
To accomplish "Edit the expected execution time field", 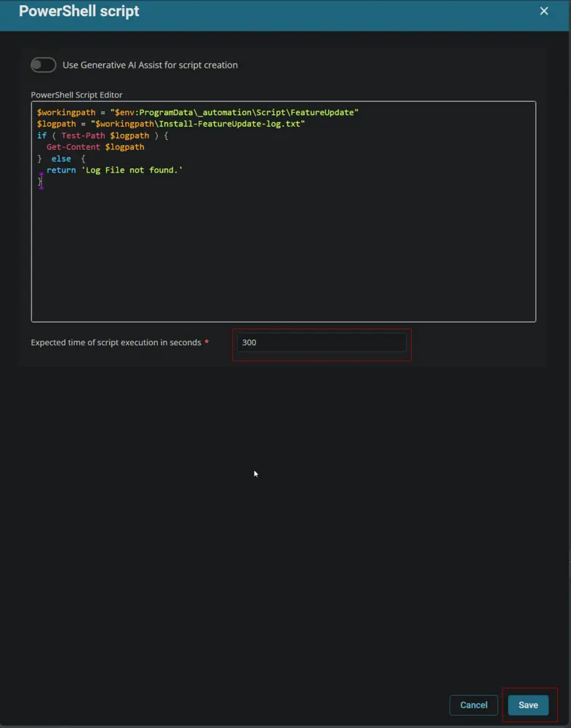I will [322, 343].
